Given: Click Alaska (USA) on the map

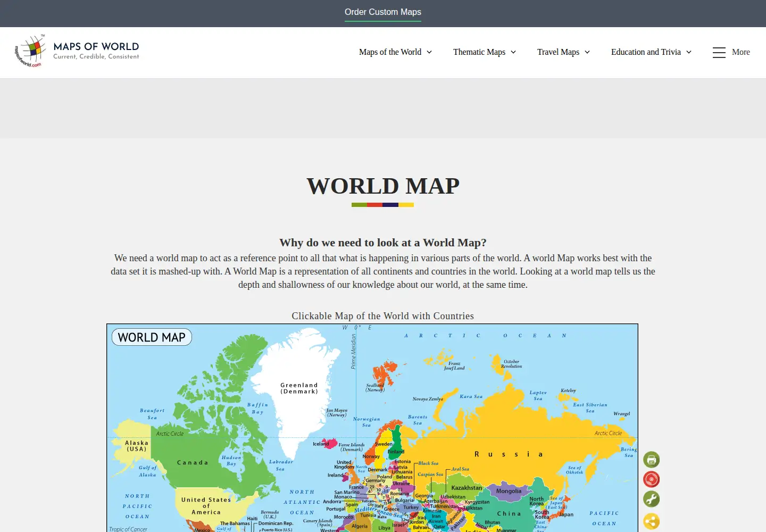Looking at the screenshot, I should pos(137,446).
